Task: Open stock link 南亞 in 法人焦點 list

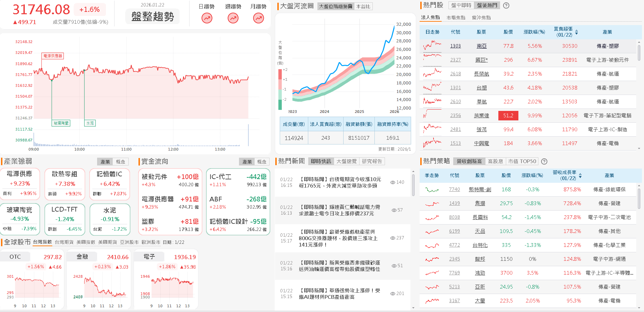Action: point(481,46)
